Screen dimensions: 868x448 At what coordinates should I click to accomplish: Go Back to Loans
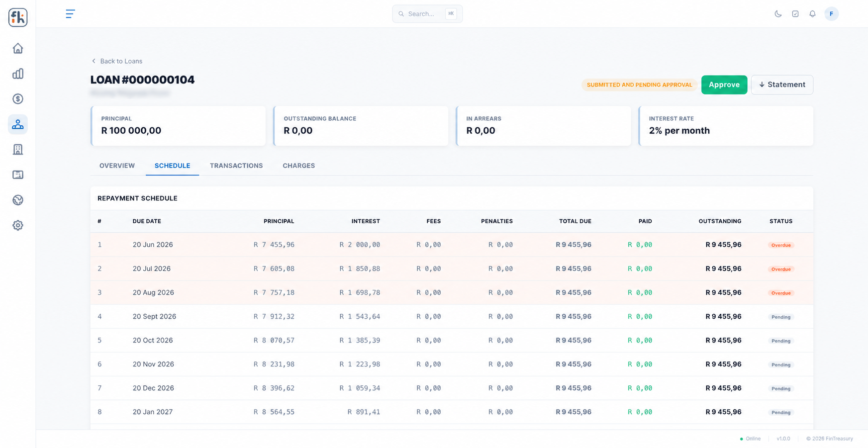[117, 61]
